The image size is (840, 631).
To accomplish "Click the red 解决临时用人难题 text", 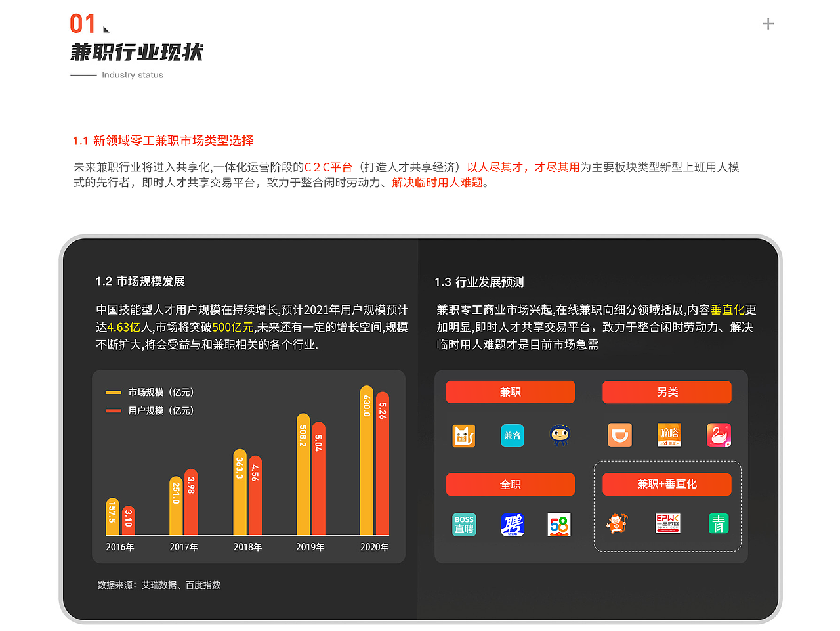I will [437, 183].
